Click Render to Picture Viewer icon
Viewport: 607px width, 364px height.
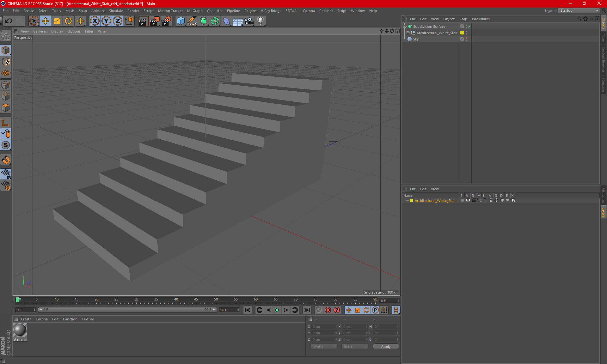click(154, 21)
